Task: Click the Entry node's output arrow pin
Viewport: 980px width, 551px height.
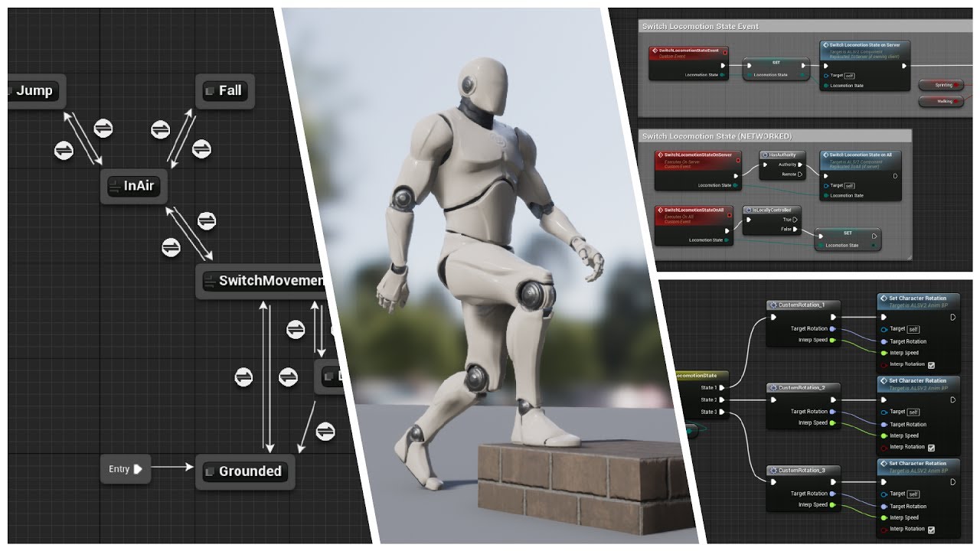Action: (138, 469)
